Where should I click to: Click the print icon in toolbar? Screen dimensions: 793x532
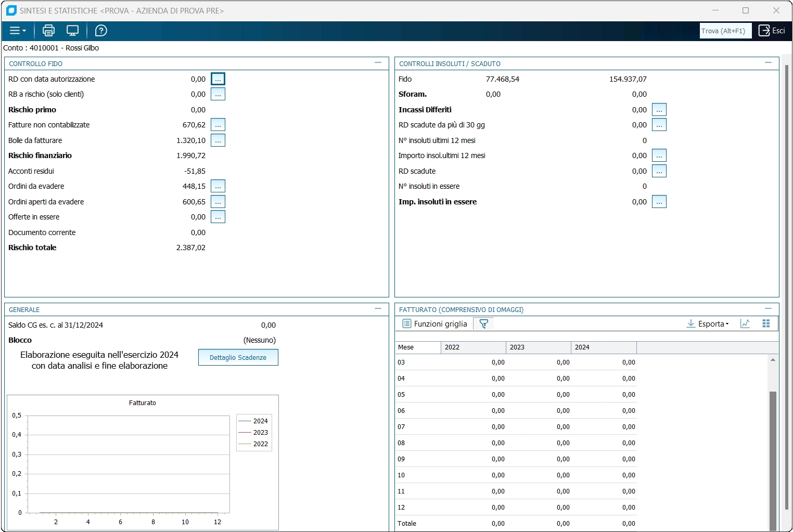(48, 31)
